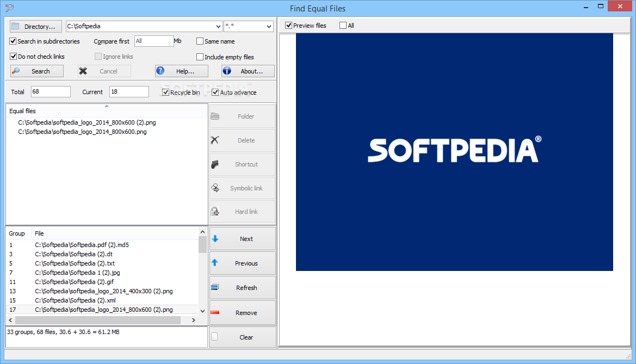636x364 pixels.
Task: Click the Current index field
Action: click(x=129, y=92)
